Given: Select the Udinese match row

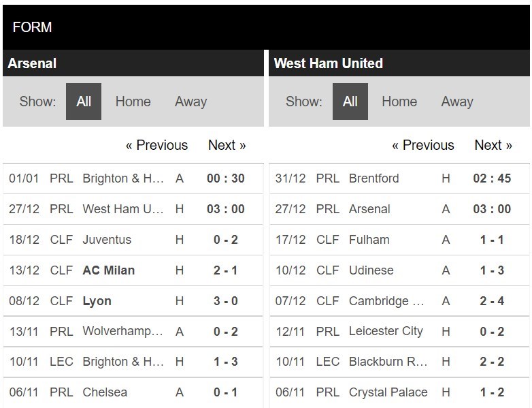Looking at the screenshot, I should click(x=371, y=270).
